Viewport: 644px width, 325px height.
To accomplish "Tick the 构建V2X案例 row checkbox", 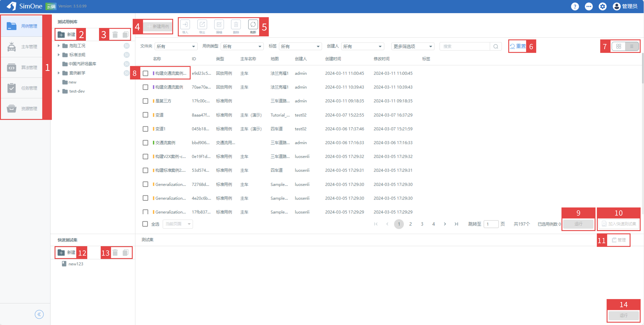I will coord(145,156).
